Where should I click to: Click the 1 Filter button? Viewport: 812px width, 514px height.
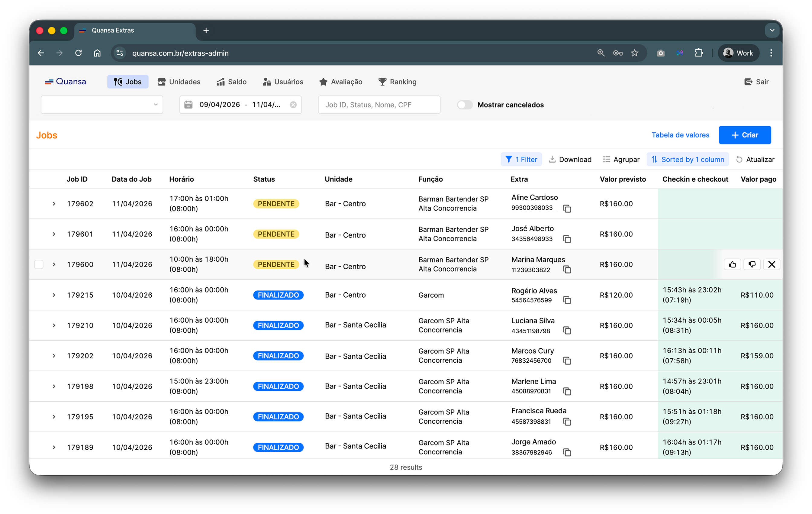click(x=521, y=159)
